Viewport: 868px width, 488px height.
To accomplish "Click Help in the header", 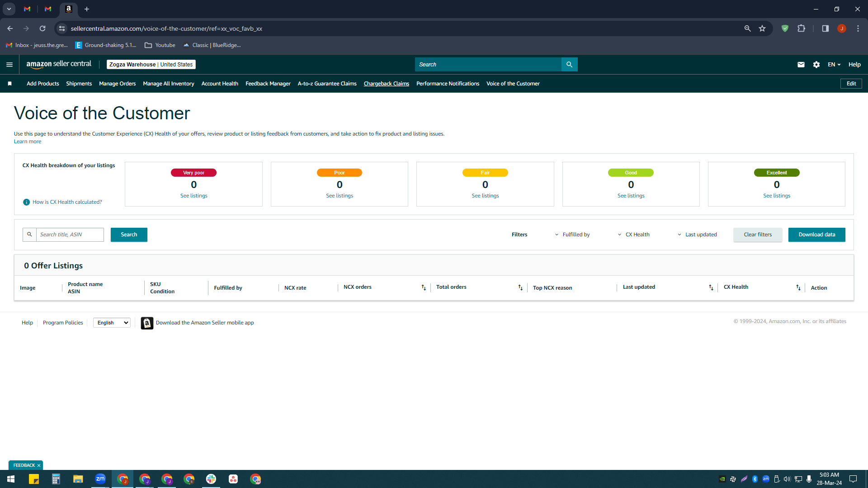I will click(x=854, y=65).
